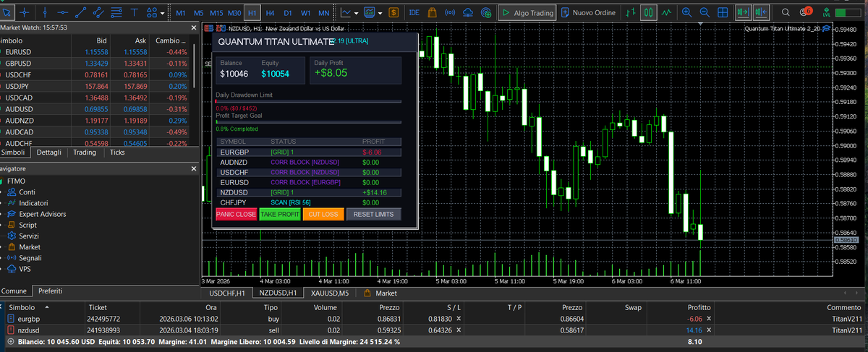Toggle chart shift from right edge
The width and height of the screenshot is (868, 352).
pos(760,12)
